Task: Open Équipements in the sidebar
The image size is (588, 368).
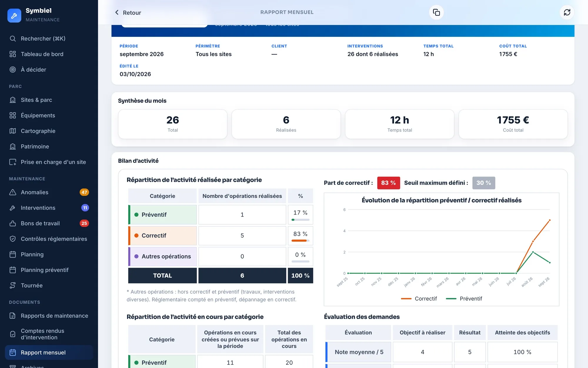Action: [x=49, y=115]
